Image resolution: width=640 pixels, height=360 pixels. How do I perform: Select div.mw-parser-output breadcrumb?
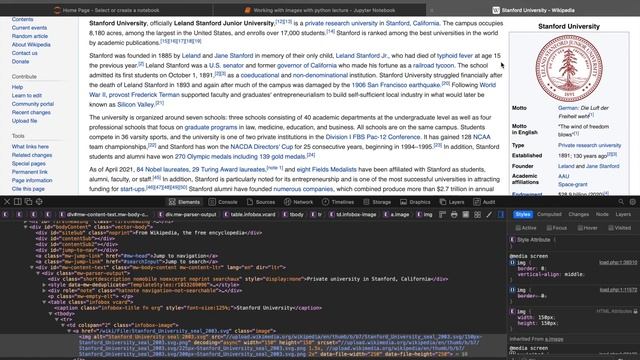(x=187, y=214)
